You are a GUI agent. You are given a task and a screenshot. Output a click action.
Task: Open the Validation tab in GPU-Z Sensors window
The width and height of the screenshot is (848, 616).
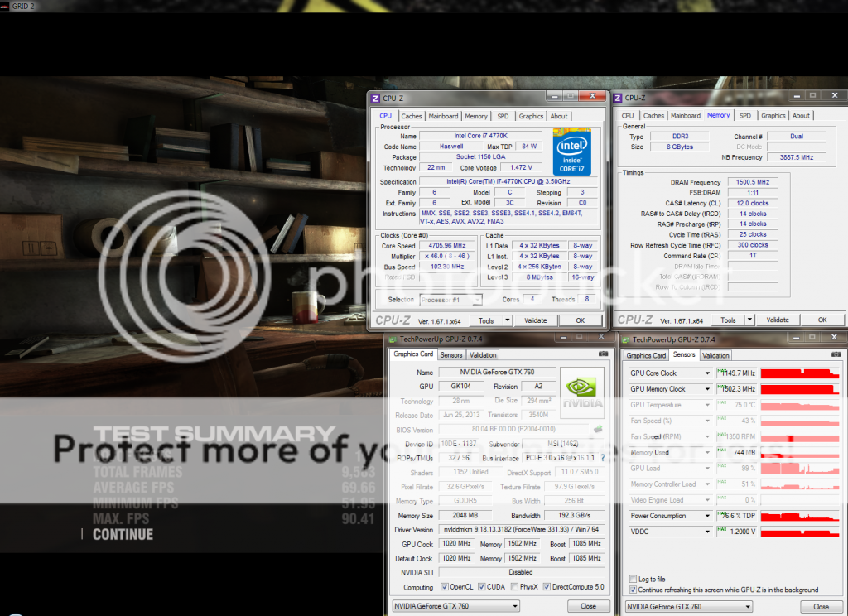(715, 355)
